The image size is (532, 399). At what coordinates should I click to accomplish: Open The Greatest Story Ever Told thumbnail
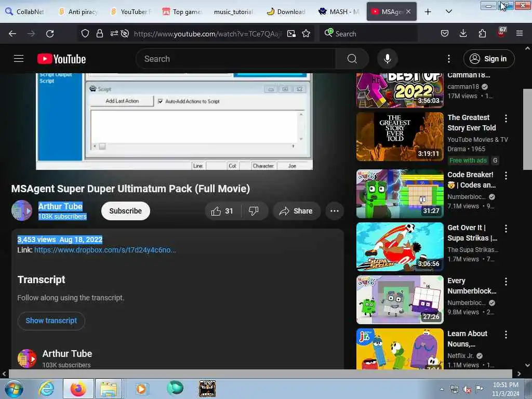400,137
